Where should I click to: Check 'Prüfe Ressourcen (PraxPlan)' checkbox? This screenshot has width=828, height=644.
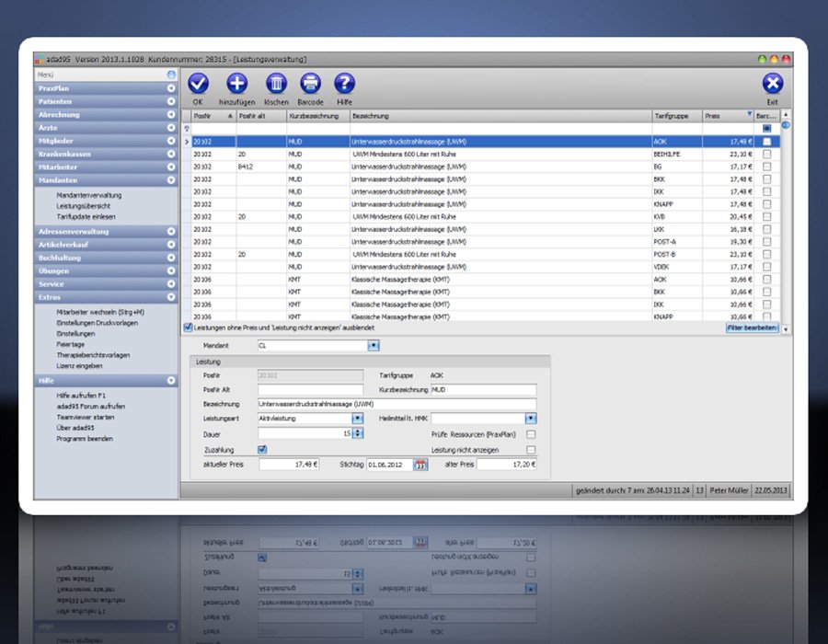531,433
